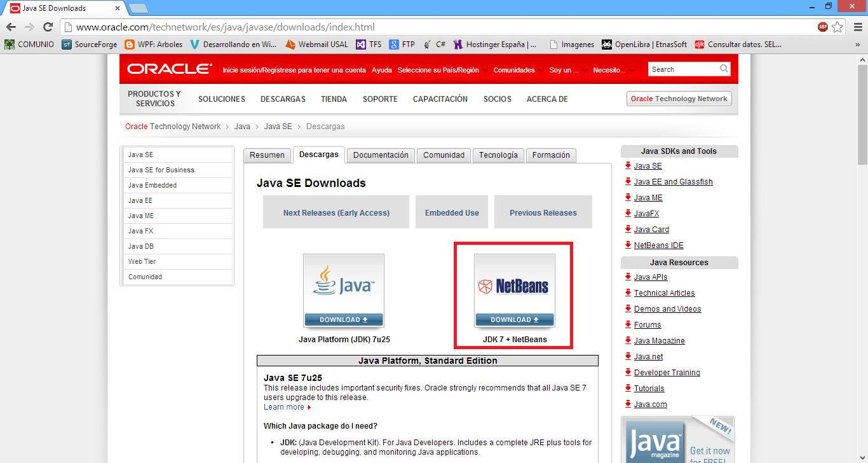Screen dimensions: 868x463
Task: Open Java EE and Glassfish link
Action: [673, 182]
